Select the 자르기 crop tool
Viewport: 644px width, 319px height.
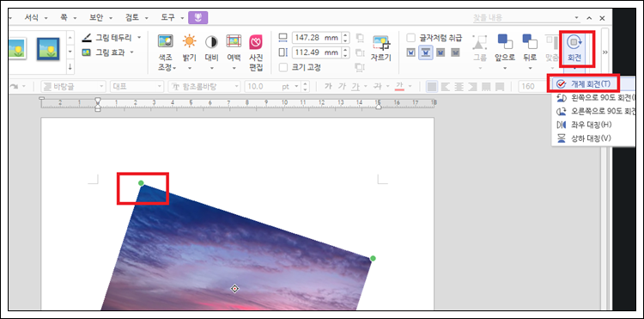coord(381,48)
